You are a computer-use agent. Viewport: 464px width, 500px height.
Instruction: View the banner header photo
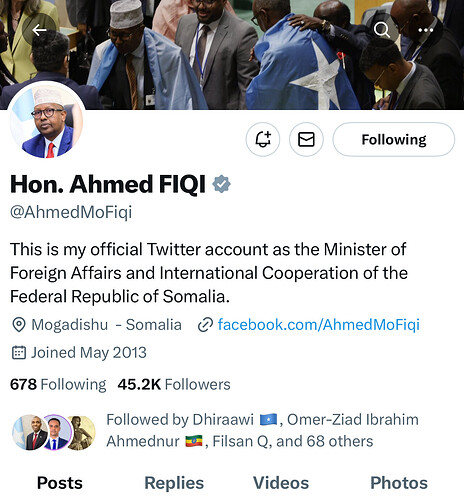pos(232,55)
